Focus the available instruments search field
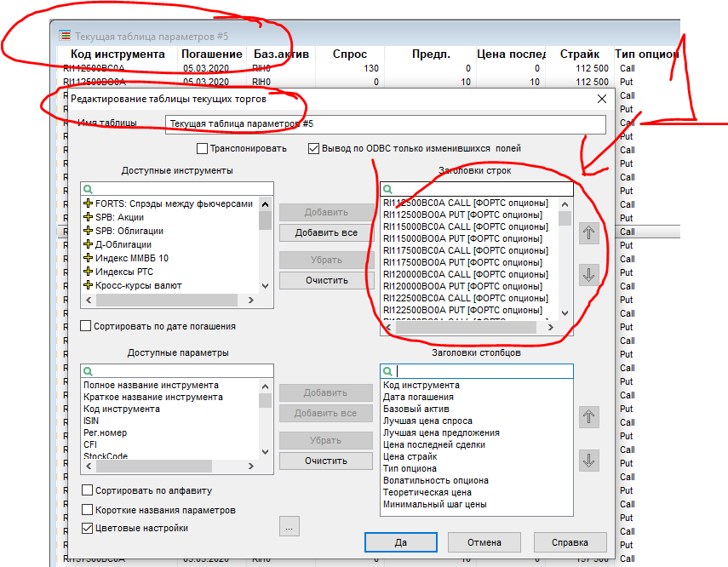This screenshot has width=728, height=567. (x=177, y=189)
